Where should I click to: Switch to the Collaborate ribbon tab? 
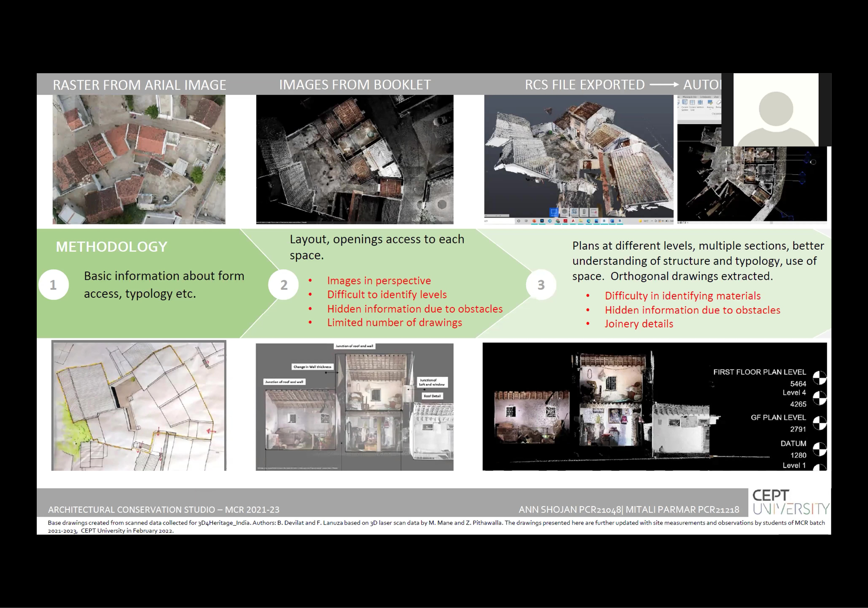tap(706, 97)
